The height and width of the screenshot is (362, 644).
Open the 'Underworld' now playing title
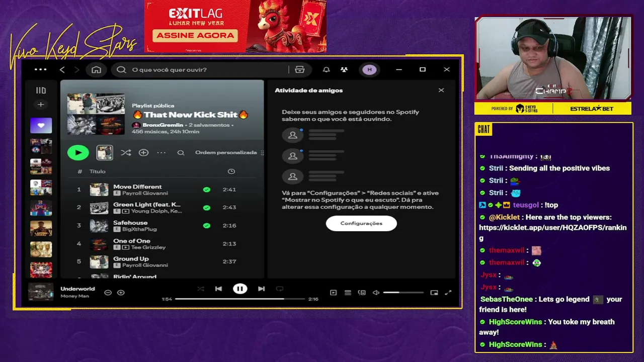coord(77,289)
